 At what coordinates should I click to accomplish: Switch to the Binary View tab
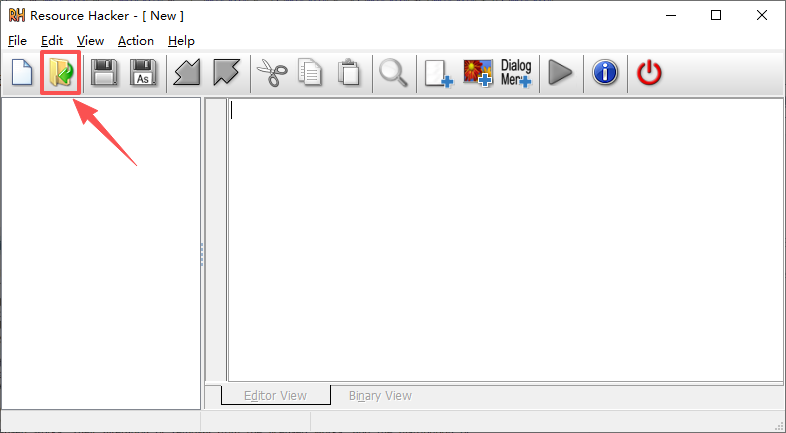coord(380,395)
